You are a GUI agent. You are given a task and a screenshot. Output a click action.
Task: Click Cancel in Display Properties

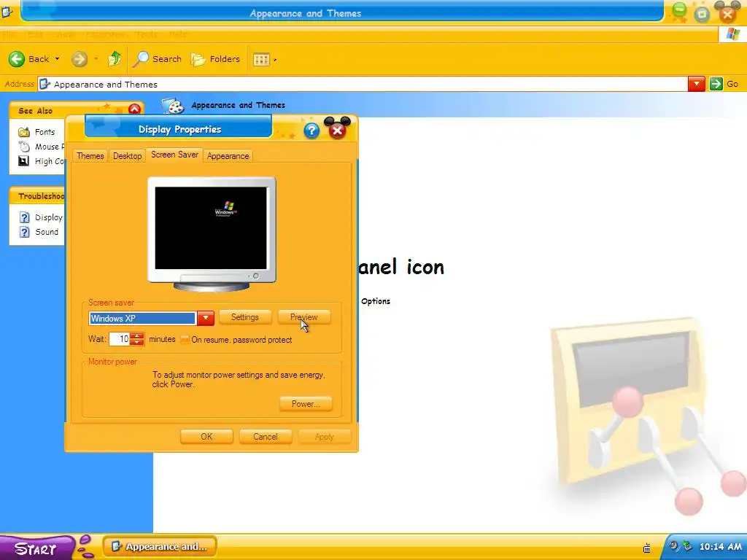click(266, 437)
